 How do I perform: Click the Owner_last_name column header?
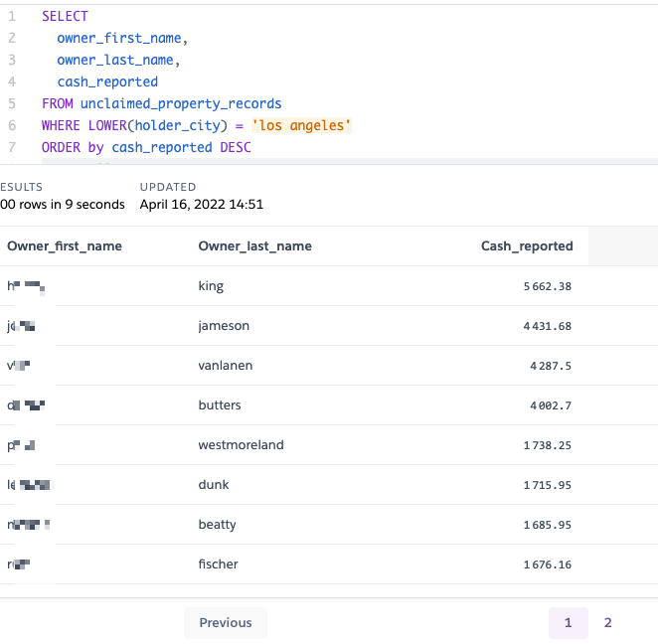(254, 246)
